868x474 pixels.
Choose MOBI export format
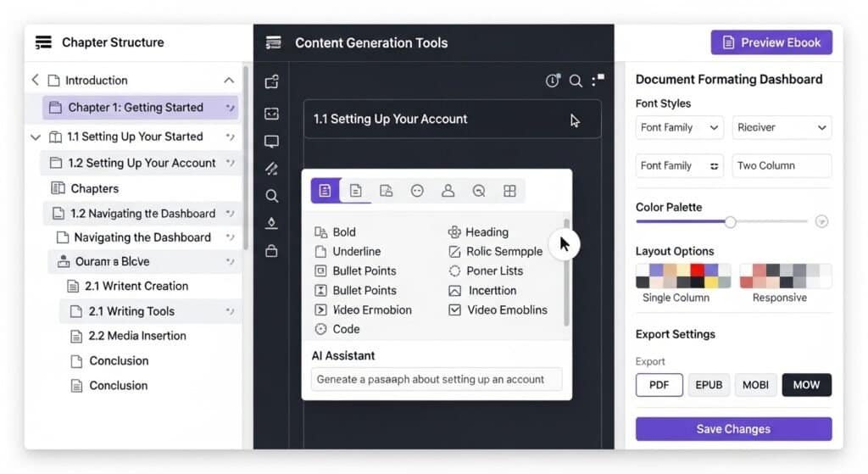(x=755, y=385)
